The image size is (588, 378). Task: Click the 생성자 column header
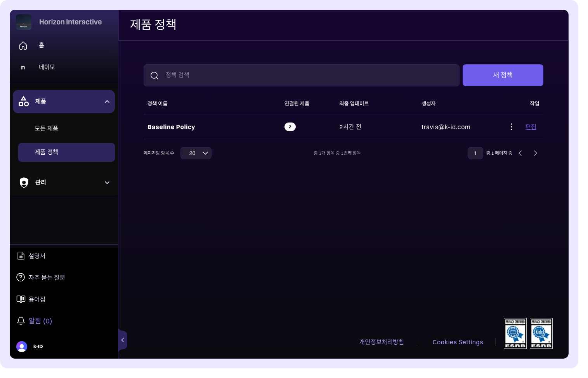429,104
